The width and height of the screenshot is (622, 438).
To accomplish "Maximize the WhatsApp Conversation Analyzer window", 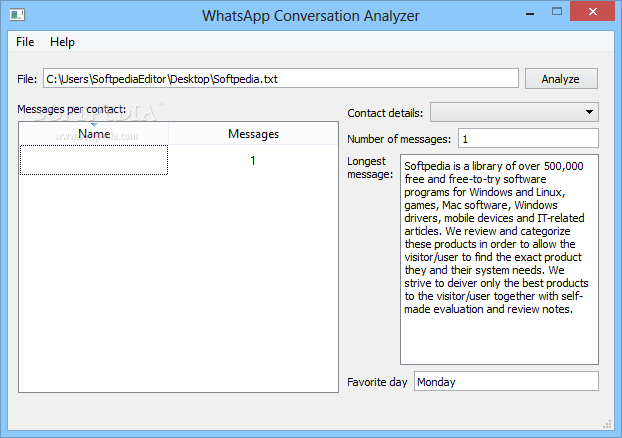I will coord(557,12).
